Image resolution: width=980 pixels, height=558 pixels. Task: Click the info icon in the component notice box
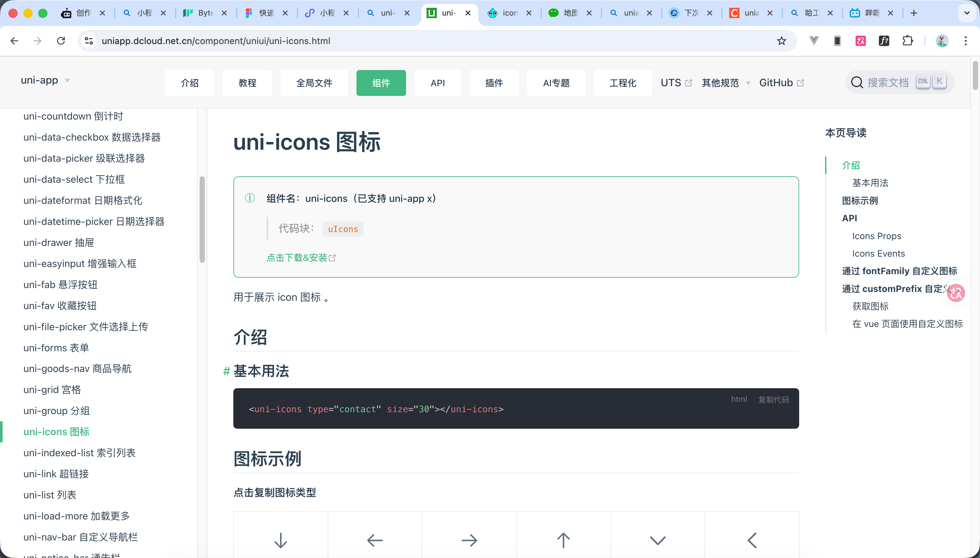tap(250, 198)
